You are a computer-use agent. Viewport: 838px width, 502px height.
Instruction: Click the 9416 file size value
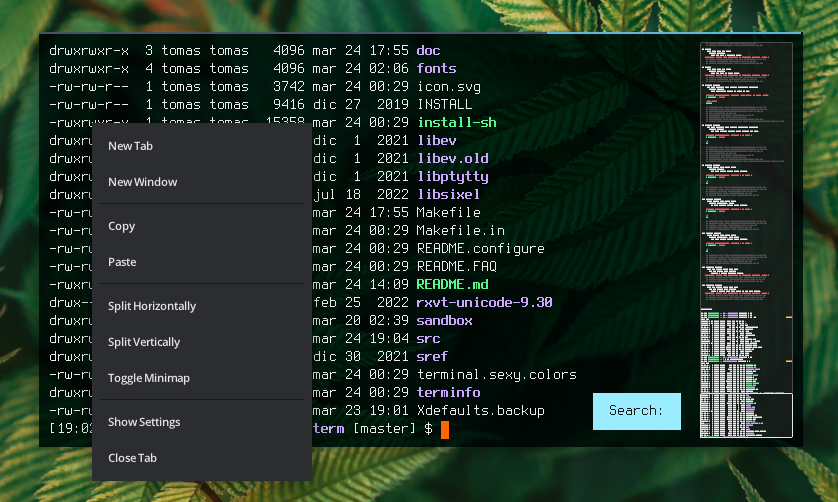pos(289,104)
